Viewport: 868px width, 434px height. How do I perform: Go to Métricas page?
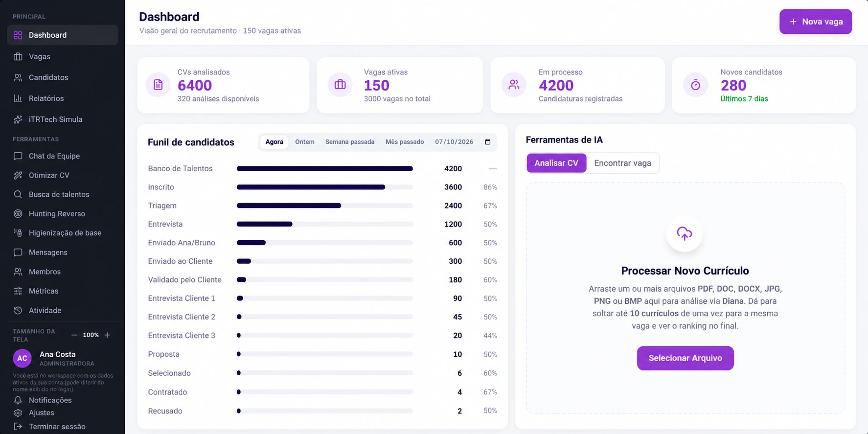point(63,291)
